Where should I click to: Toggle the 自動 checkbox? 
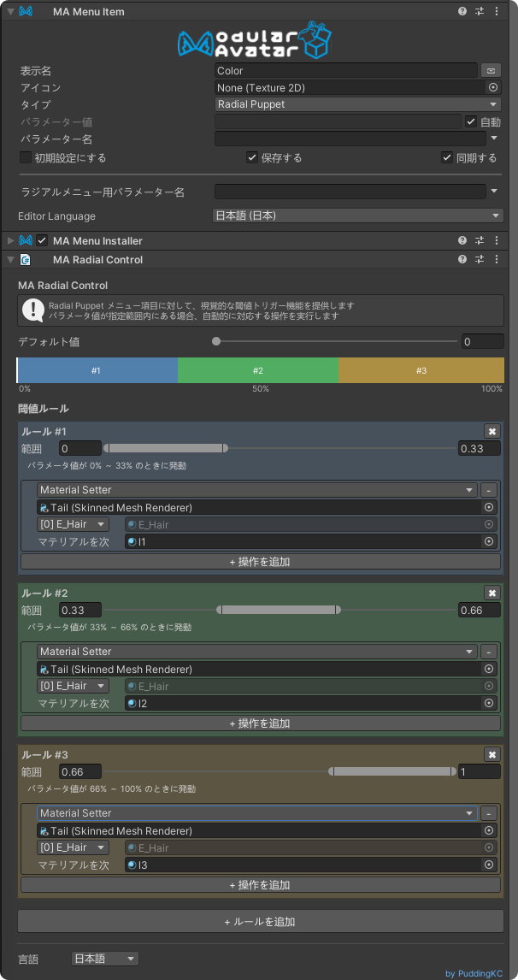[472, 122]
